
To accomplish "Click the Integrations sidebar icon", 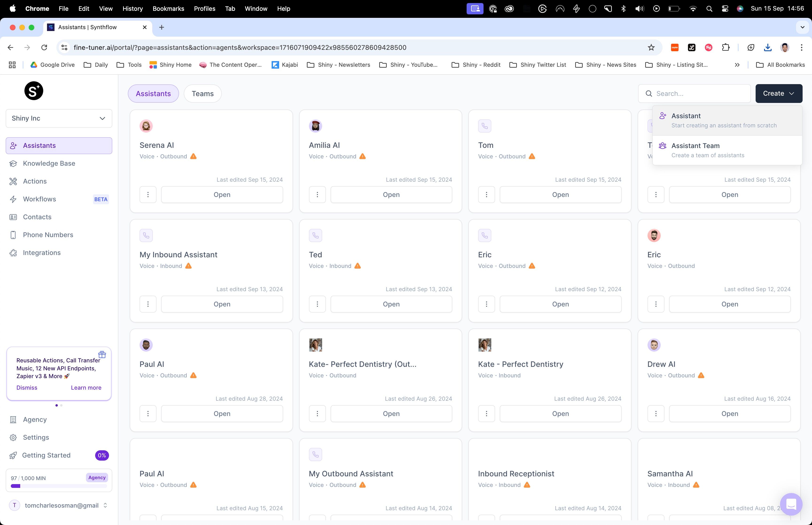I will pos(13,253).
